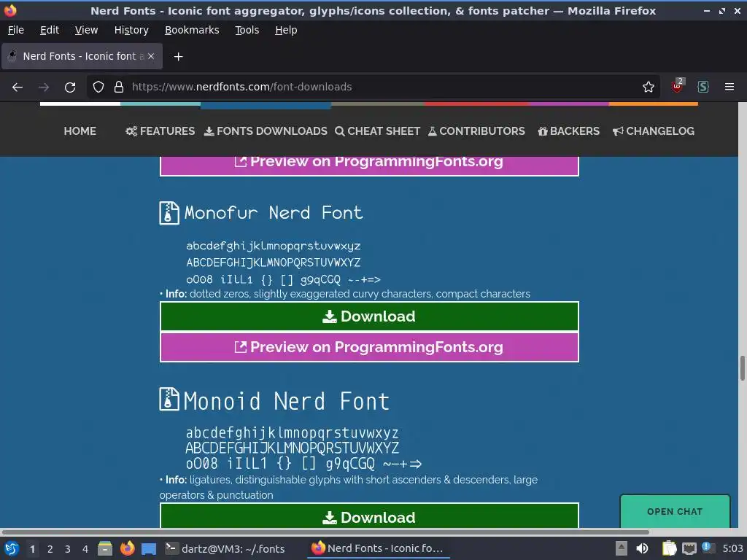Image resolution: width=747 pixels, height=560 pixels.
Task: Go to the HOME nav link
Action: 80,131
